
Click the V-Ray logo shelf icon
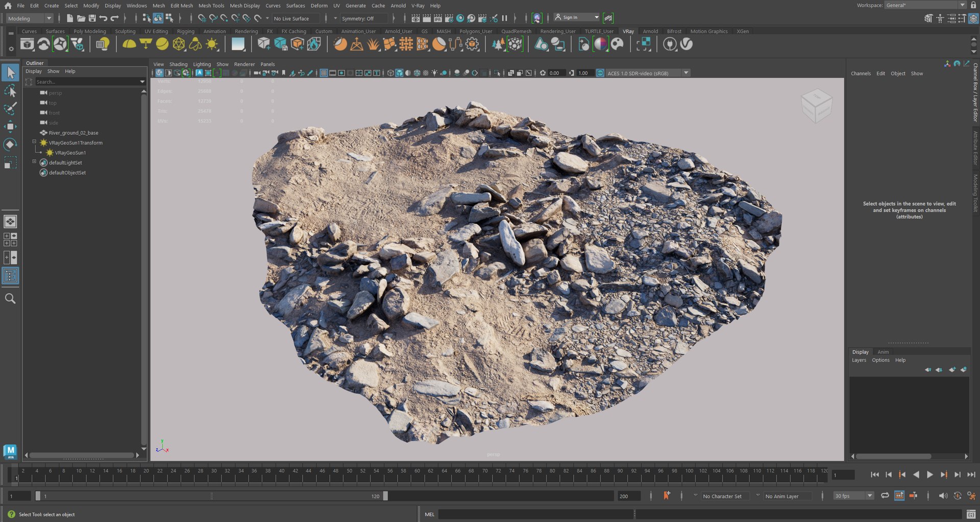[687, 44]
